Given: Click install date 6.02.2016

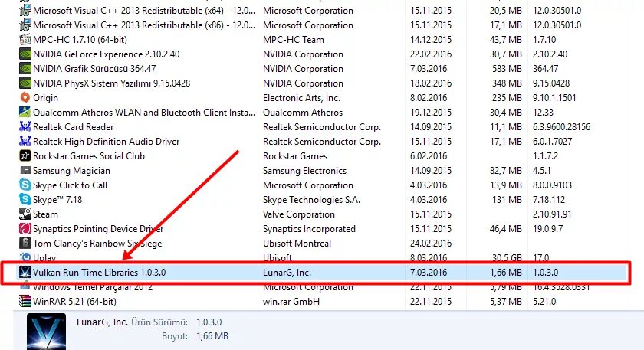Looking at the screenshot, I should 429,156.
